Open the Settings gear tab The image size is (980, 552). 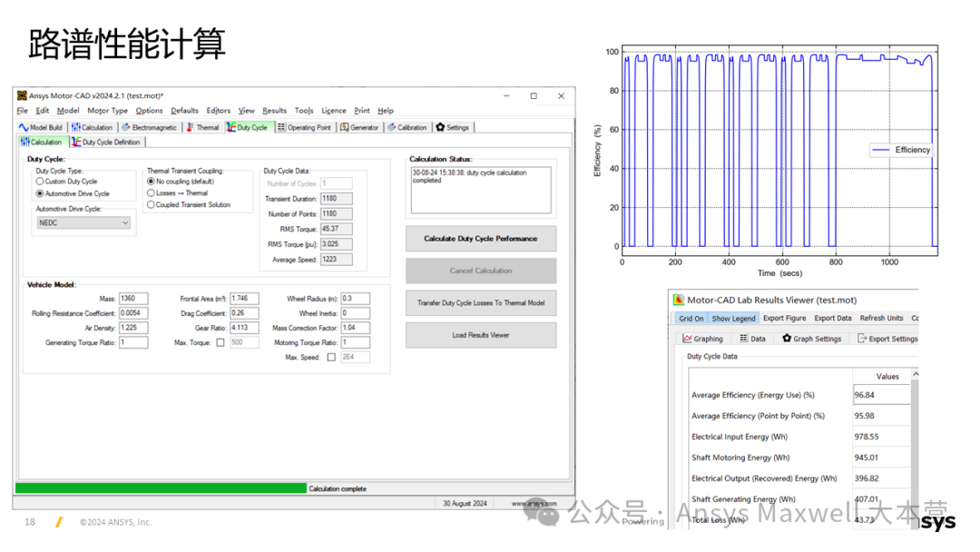453,127
